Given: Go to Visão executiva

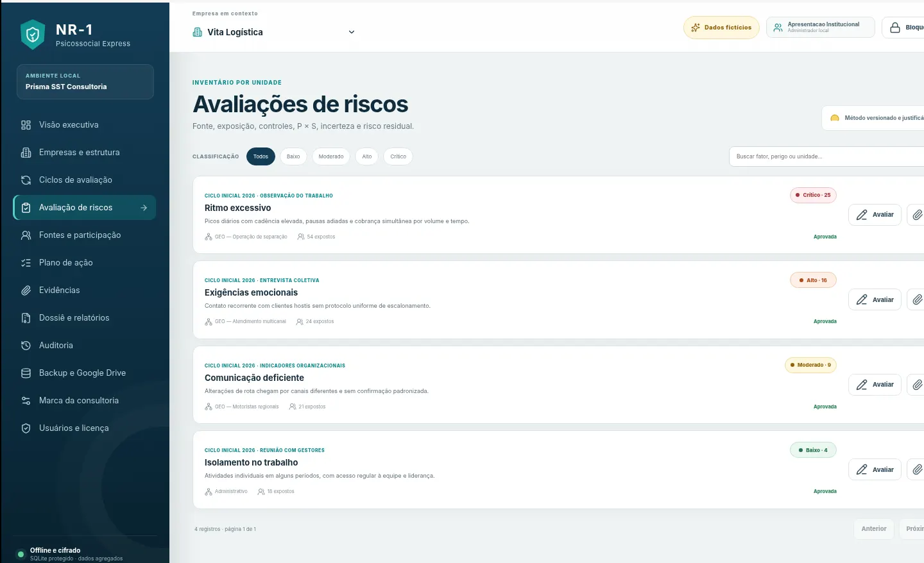Looking at the screenshot, I should tap(85, 125).
